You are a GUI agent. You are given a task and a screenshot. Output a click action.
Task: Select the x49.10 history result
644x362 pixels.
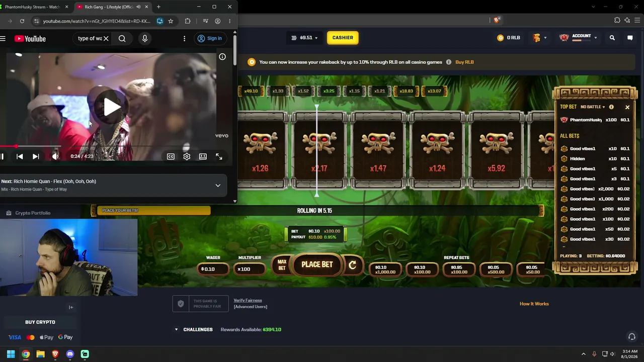251,91
